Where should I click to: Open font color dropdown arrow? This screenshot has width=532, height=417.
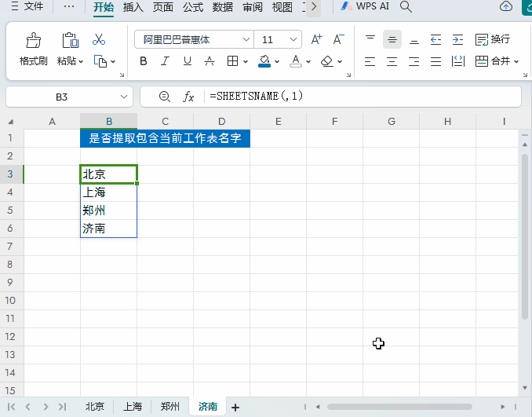(x=308, y=62)
